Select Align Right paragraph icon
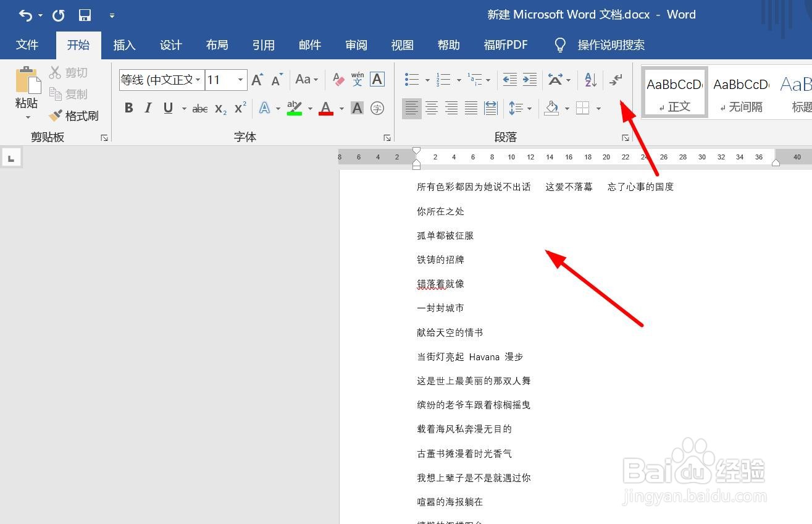Image resolution: width=812 pixels, height=524 pixels. (451, 108)
